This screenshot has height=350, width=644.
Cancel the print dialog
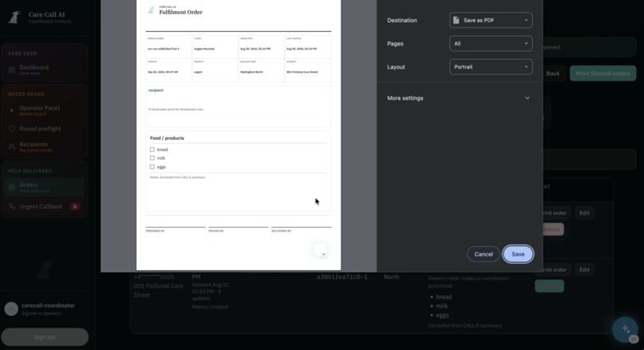483,254
